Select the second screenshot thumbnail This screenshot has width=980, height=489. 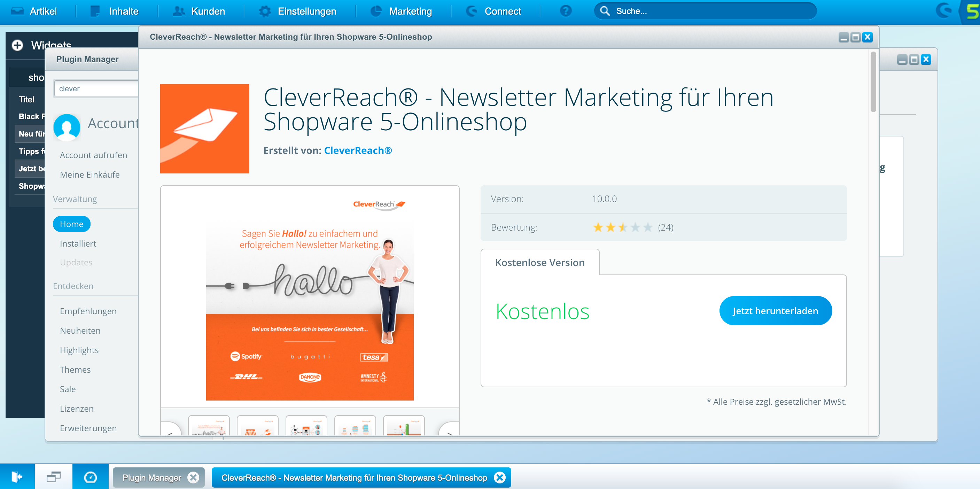[258, 426]
